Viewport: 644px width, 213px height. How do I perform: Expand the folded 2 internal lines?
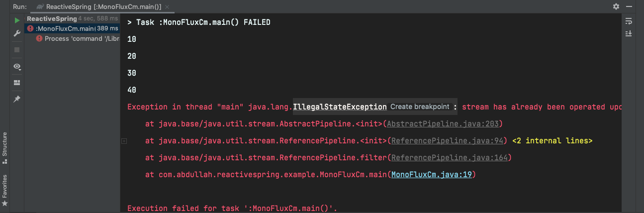point(552,141)
